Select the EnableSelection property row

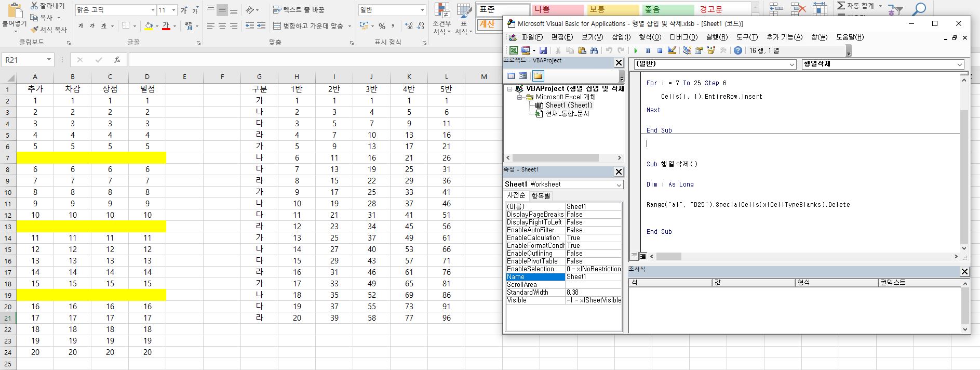[563, 269]
